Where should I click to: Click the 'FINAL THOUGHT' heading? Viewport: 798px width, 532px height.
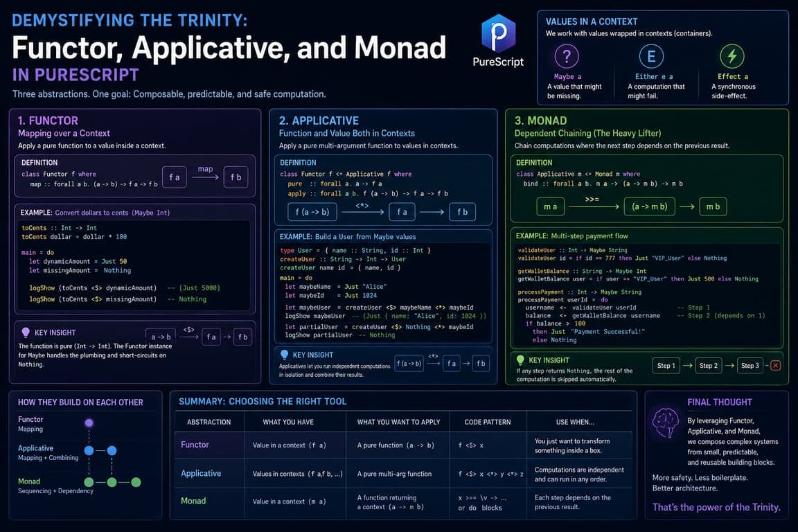coord(720,402)
